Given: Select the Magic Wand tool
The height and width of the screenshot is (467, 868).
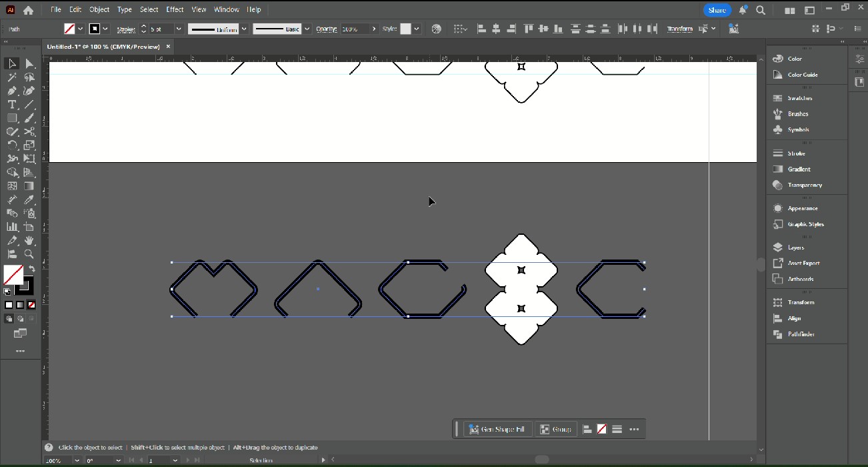Looking at the screenshot, I should point(12,77).
